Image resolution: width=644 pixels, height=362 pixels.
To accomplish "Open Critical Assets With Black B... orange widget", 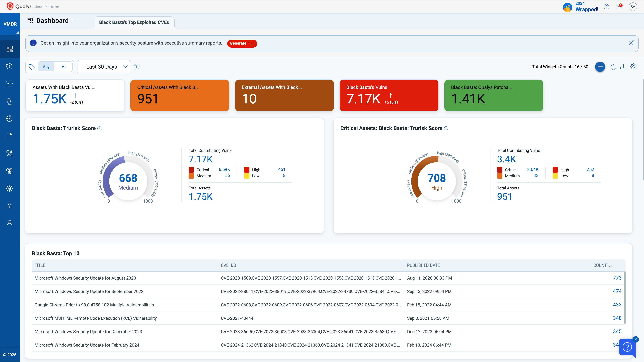I will 180,95.
